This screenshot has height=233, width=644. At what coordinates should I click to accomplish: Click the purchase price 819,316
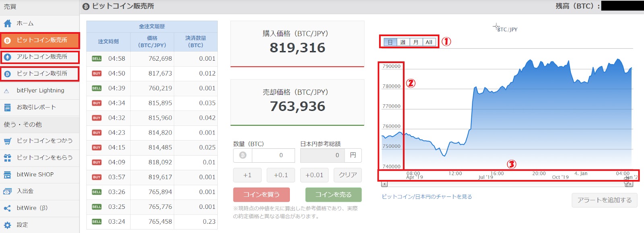pyautogui.click(x=297, y=48)
